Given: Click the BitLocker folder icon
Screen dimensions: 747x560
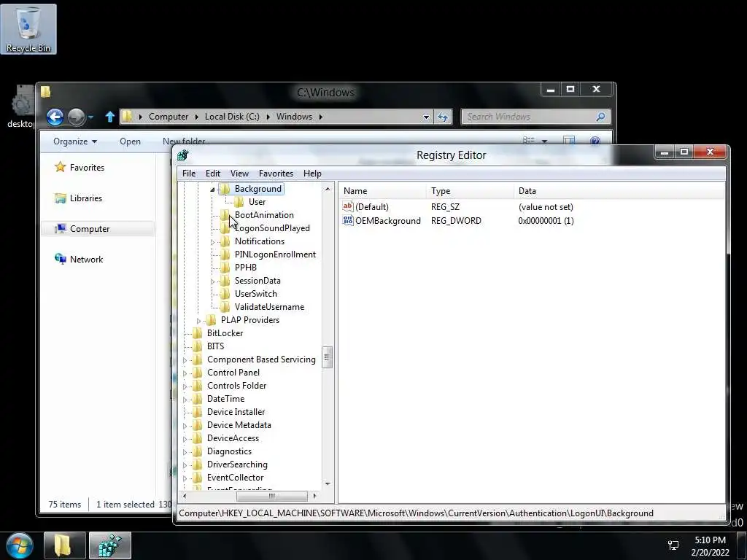Looking at the screenshot, I should (197, 333).
